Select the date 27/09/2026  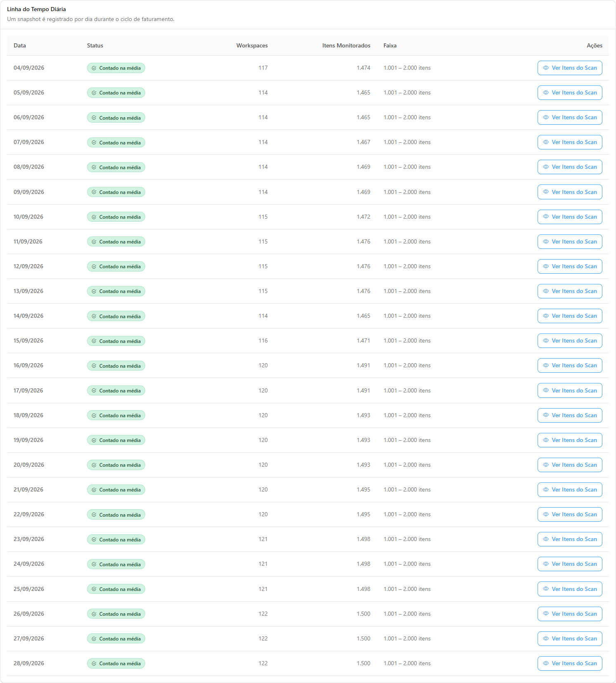coord(29,638)
